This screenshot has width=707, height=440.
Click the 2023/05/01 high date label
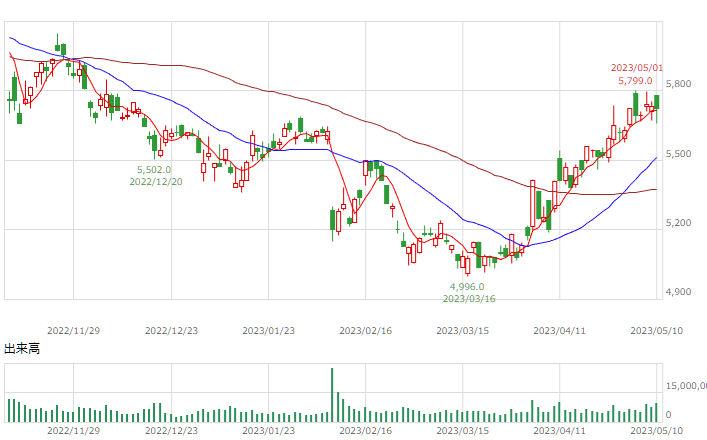[636, 68]
